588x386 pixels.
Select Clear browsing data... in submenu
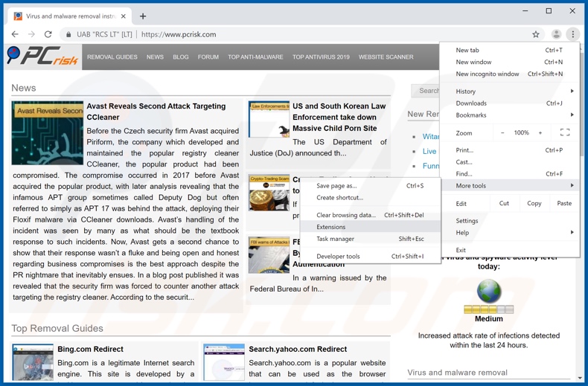click(x=370, y=215)
